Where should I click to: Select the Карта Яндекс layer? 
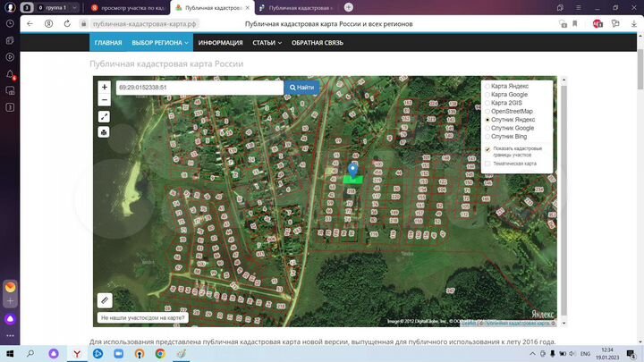487,87
